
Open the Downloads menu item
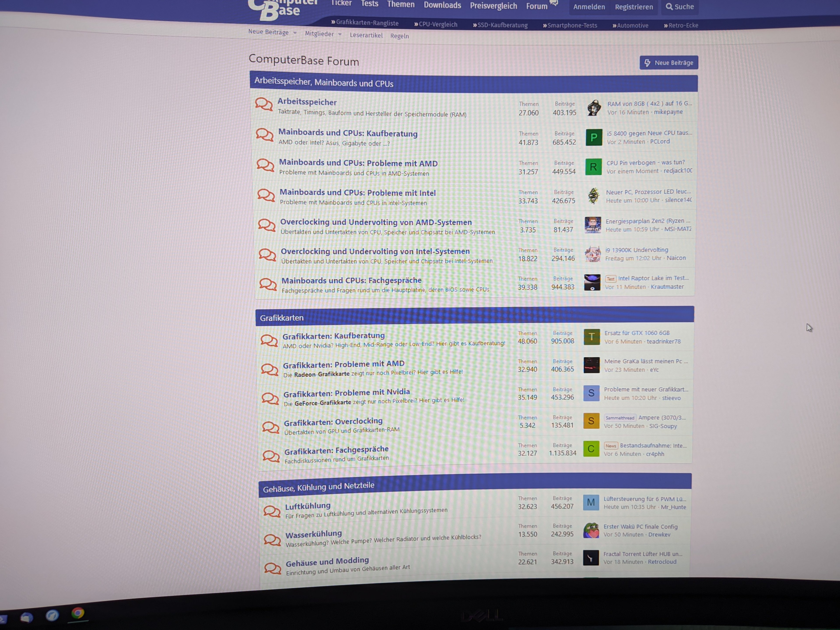point(442,5)
